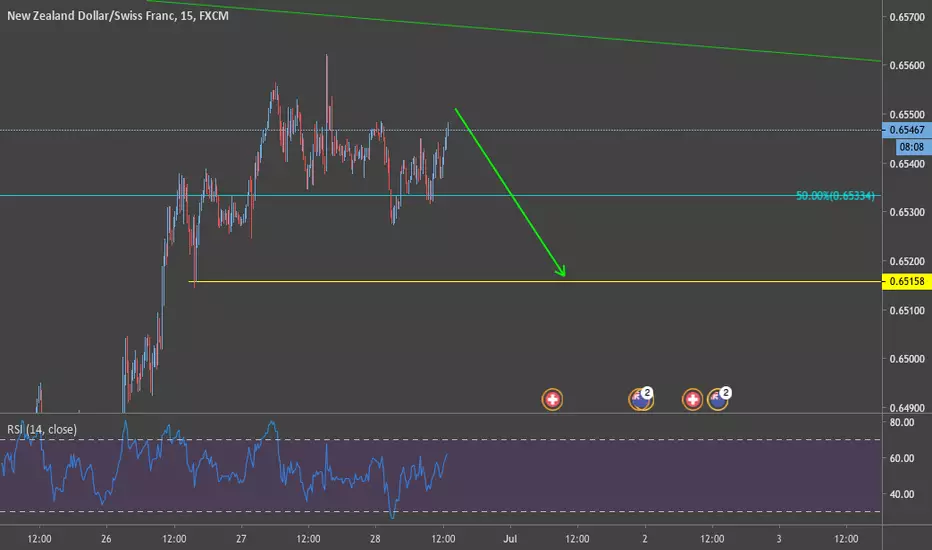Click the 0.65700 price axis label

point(907,17)
